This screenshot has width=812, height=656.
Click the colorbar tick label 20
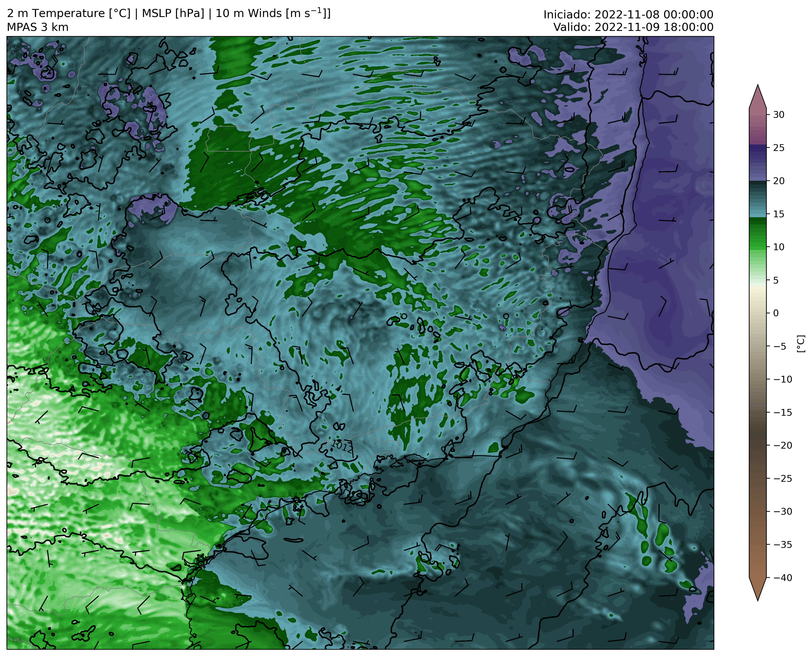tap(778, 181)
